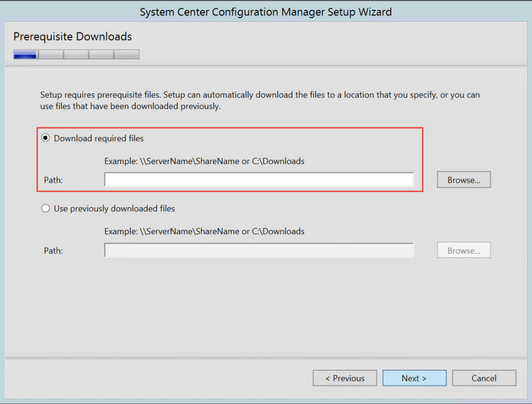Select the Download required files radio button
The width and height of the screenshot is (532, 404).
coord(46,138)
